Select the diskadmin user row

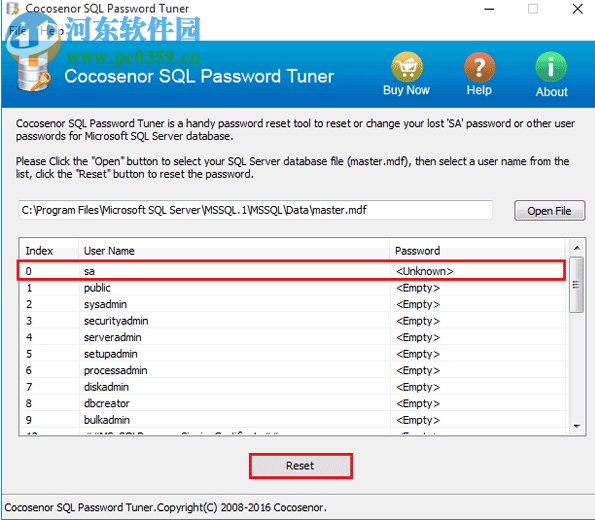(292, 387)
